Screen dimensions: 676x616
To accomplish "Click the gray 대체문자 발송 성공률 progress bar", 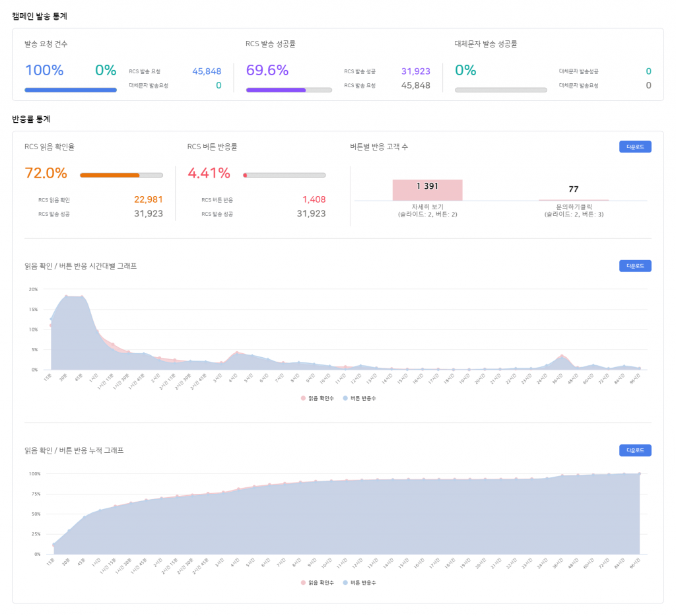I will click(x=500, y=90).
